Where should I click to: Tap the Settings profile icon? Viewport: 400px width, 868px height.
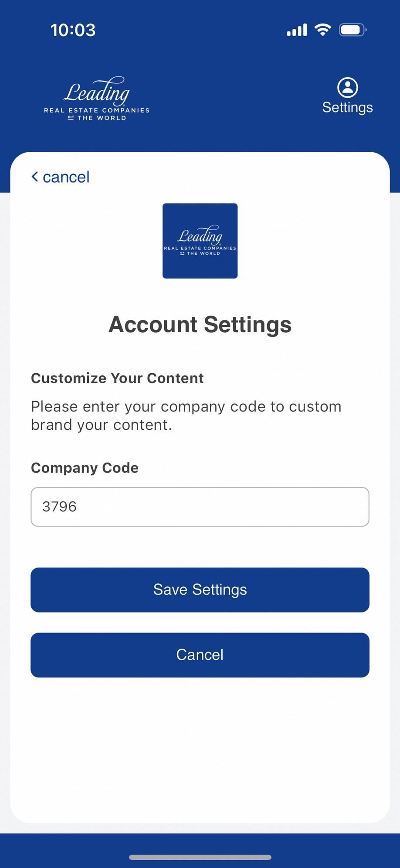pyautogui.click(x=347, y=88)
